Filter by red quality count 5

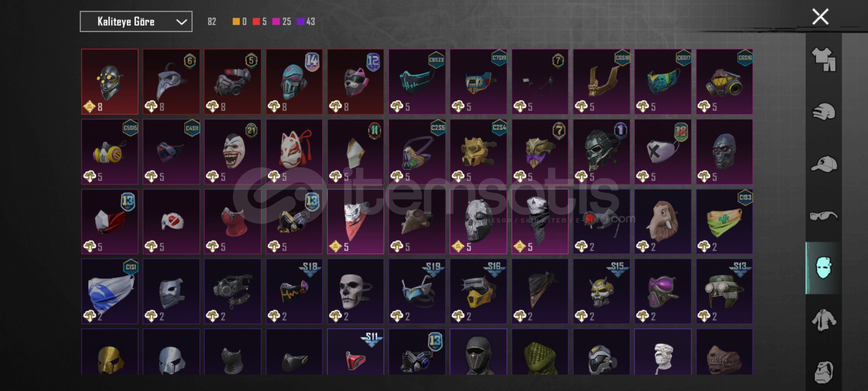click(x=260, y=22)
